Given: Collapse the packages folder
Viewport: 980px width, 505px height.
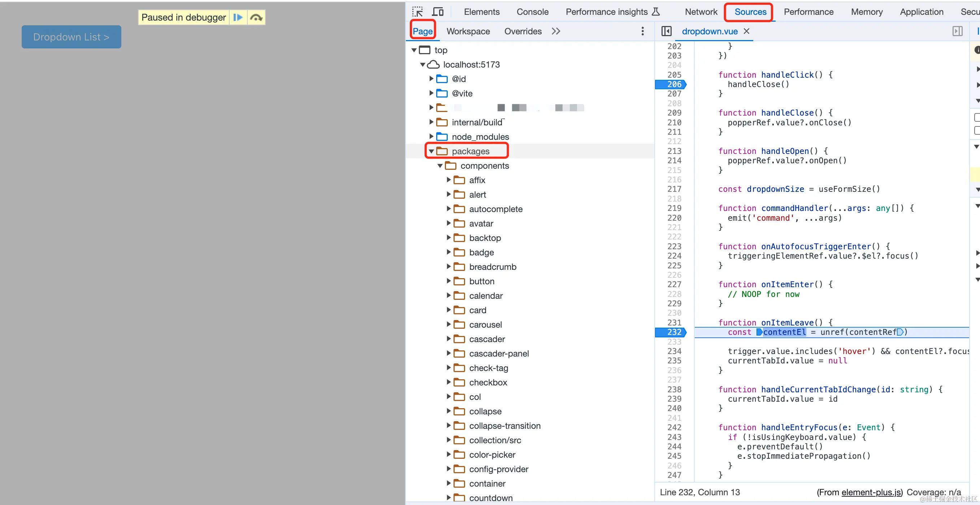Looking at the screenshot, I should (431, 151).
